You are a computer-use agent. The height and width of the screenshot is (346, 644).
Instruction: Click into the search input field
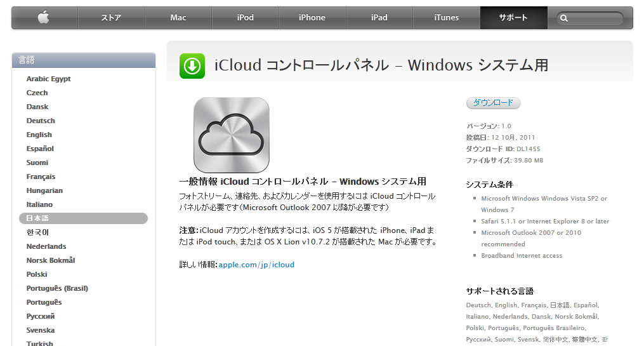click(x=590, y=18)
